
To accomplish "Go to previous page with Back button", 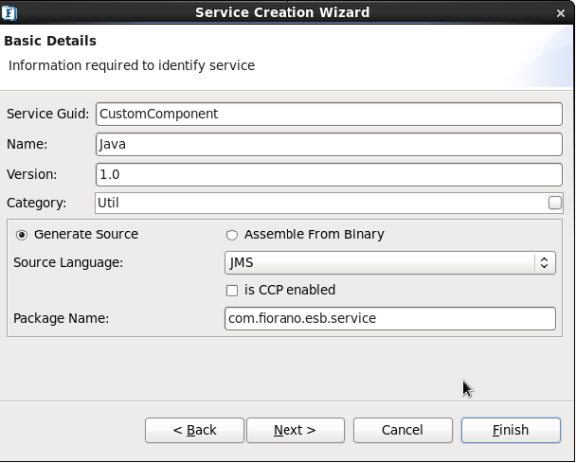I will [195, 430].
